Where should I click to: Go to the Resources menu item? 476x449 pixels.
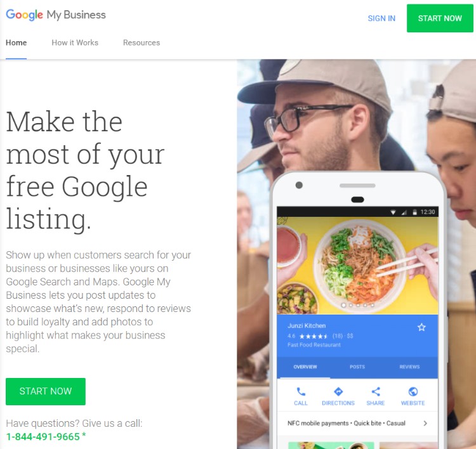[x=142, y=42]
